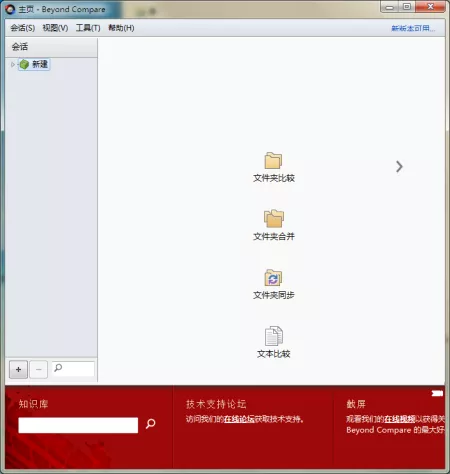Screen dimensions: 450x474
Task: Launch the Folder Merge (文件夹合并) icon
Action: [273, 219]
